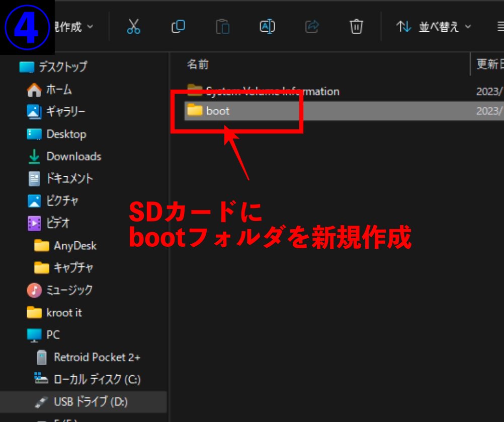Select the kroot it folder
Image resolution: width=504 pixels, height=422 pixels.
pos(54,312)
